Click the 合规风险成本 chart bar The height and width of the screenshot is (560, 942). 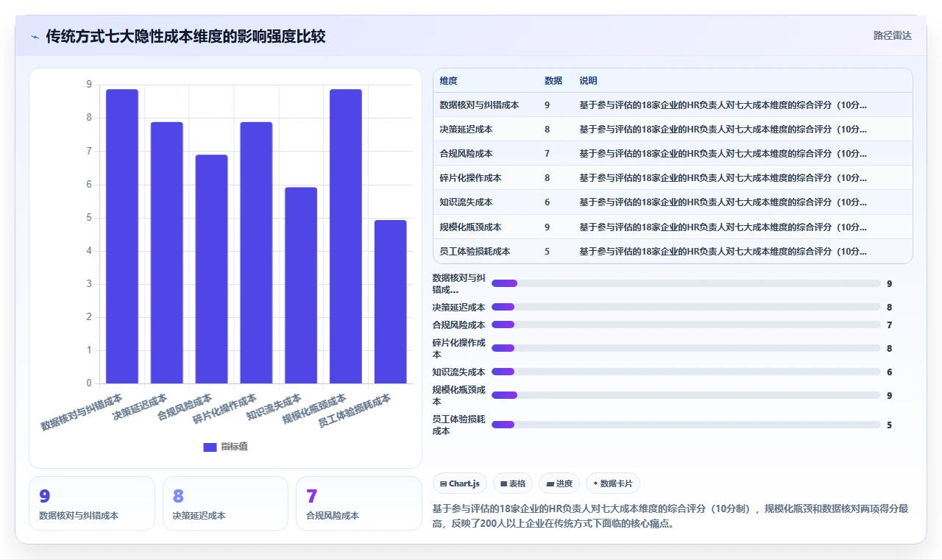click(212, 269)
